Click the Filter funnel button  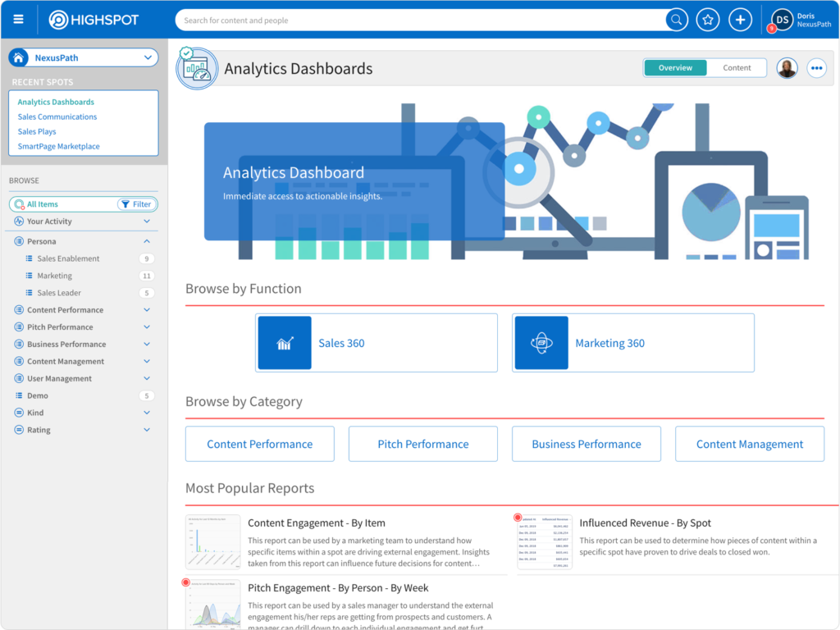coord(137,204)
